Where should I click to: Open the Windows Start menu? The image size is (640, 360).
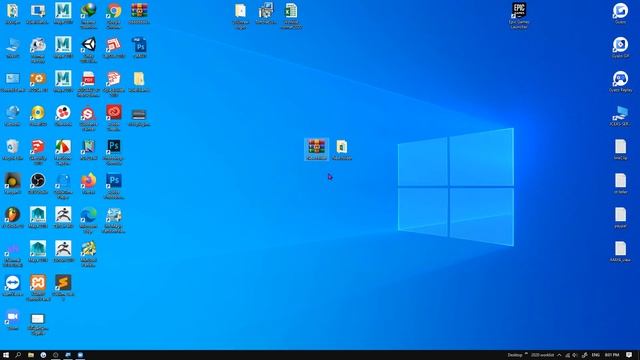pos(6,355)
